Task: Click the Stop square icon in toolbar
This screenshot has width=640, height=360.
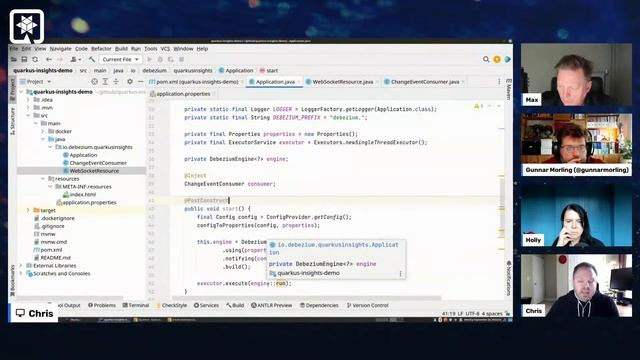Action: [182, 59]
